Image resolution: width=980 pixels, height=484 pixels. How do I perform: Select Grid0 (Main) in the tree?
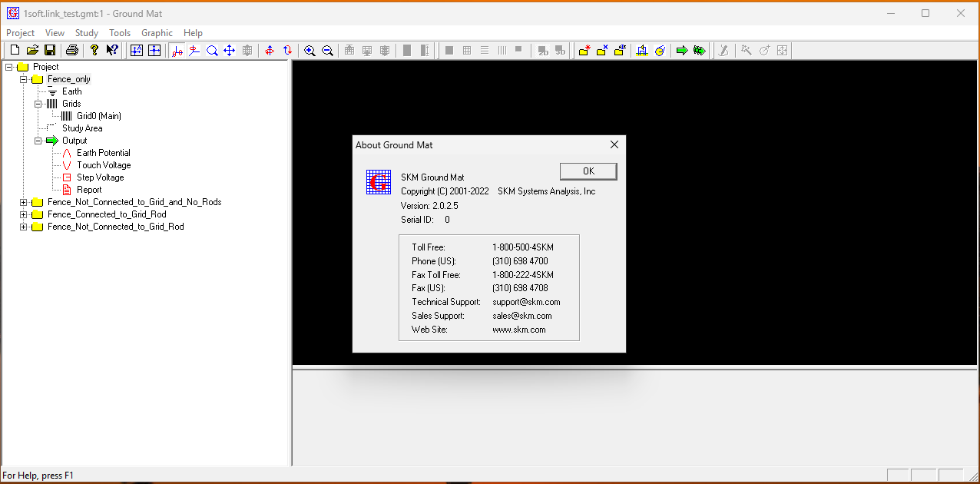coord(99,116)
